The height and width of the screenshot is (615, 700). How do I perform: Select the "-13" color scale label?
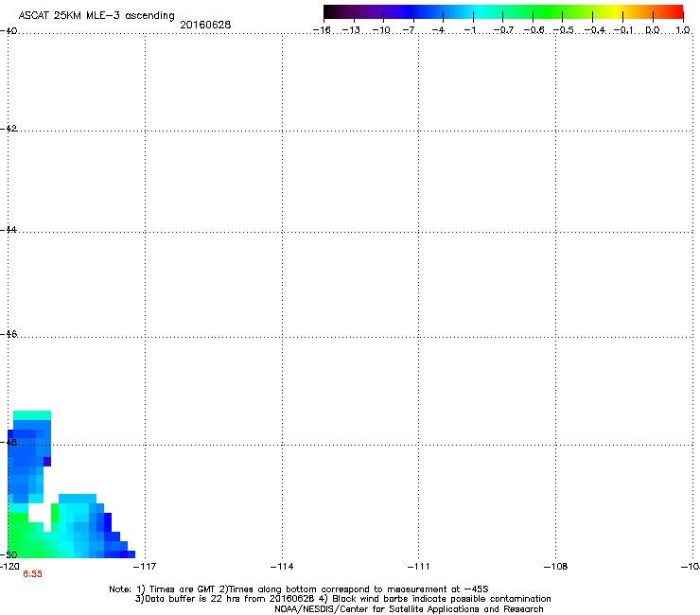pos(351,30)
